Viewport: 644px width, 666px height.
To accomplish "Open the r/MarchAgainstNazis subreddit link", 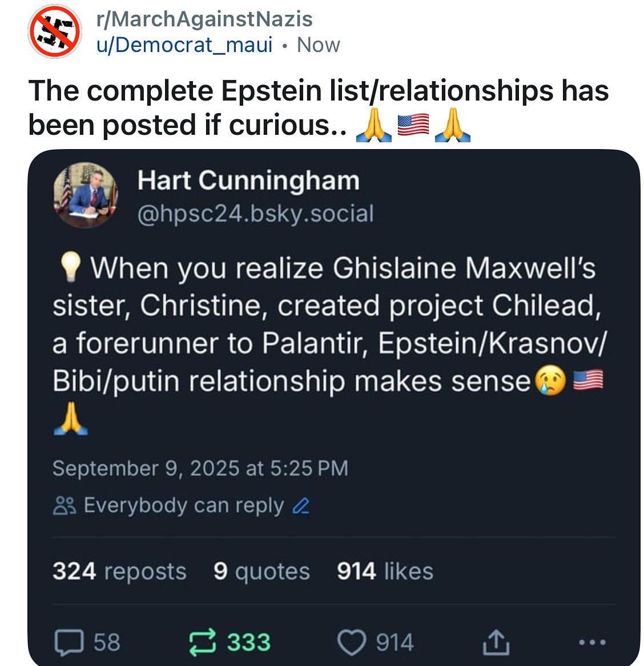I will [204, 19].
